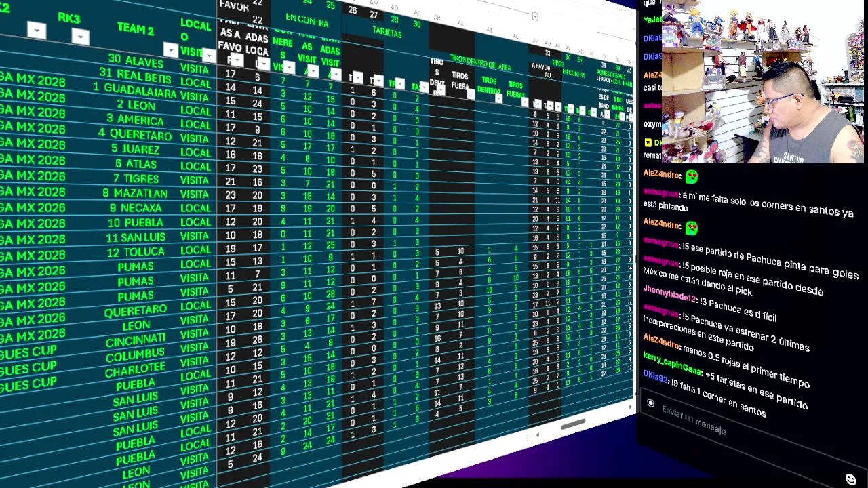
Task: Select the TOLUCA team cell
Action: click(134, 252)
